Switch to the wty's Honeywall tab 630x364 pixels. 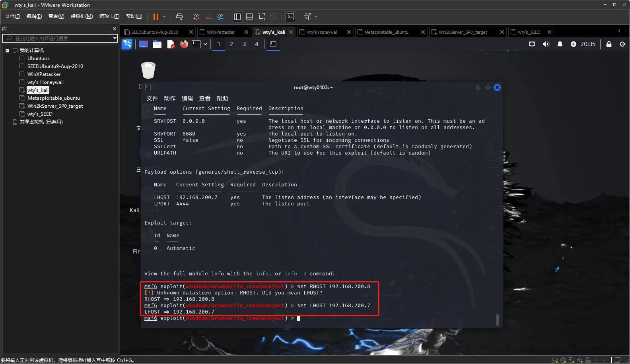322,32
